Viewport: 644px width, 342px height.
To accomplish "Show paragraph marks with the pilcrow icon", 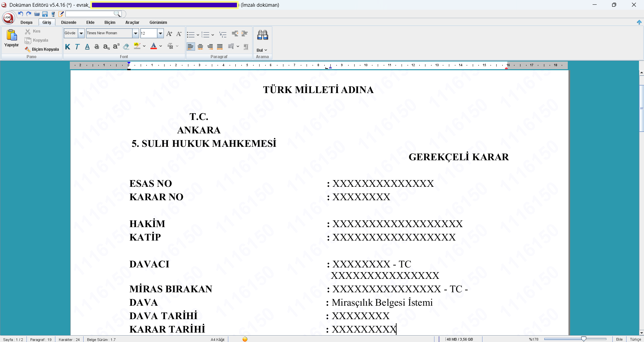I will coord(246,47).
